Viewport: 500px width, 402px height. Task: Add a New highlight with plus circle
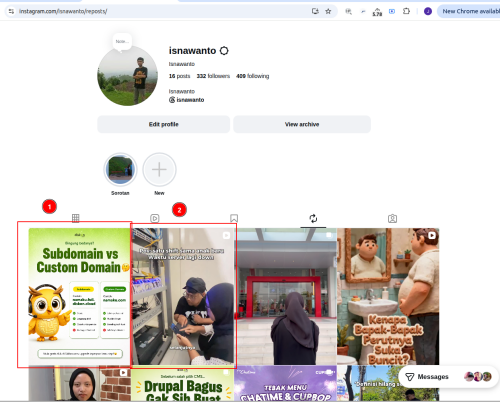tap(159, 170)
